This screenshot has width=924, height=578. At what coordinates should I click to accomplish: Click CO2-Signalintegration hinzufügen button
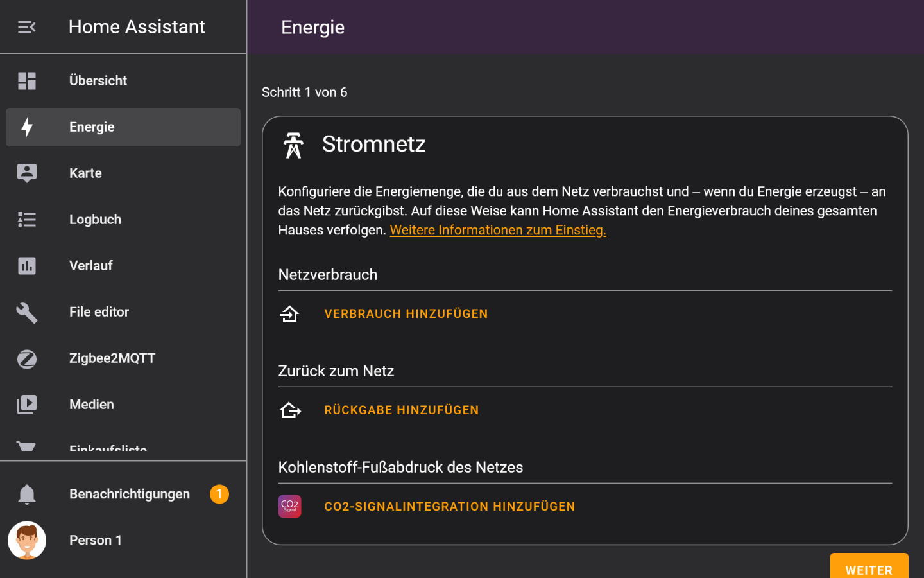(x=450, y=506)
